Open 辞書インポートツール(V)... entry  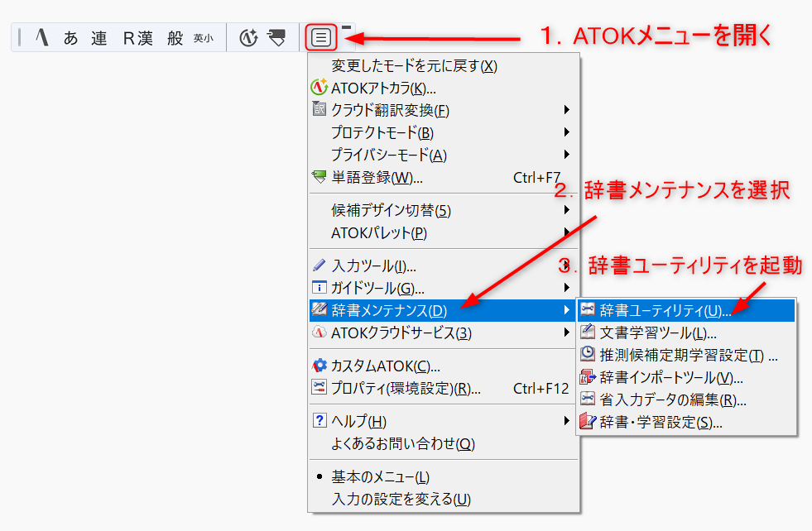[x=686, y=378]
